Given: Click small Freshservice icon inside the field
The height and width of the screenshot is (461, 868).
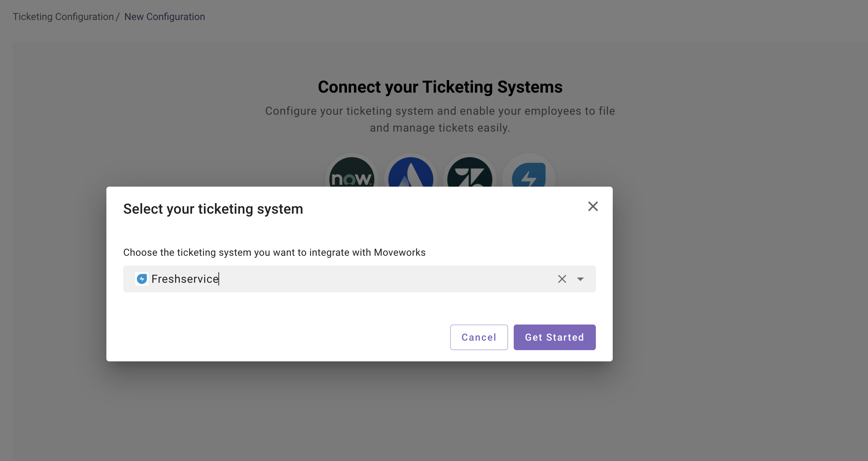Looking at the screenshot, I should click(142, 279).
